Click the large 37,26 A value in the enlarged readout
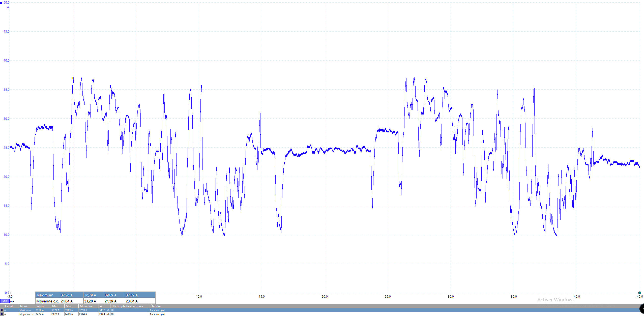The image size is (644, 316). 67,295
